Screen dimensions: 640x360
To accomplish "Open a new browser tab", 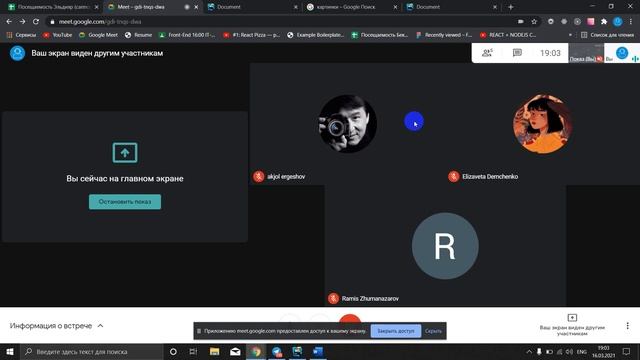I will pos(511,7).
